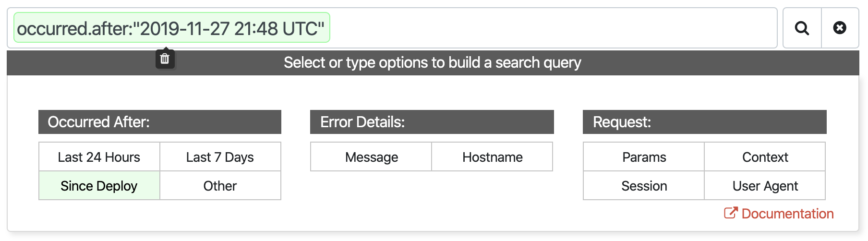Click the external link icon beside Documentation

point(730,213)
